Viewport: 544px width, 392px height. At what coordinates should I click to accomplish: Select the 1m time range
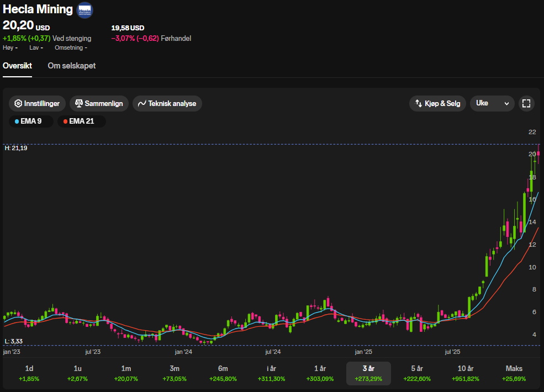click(126, 373)
